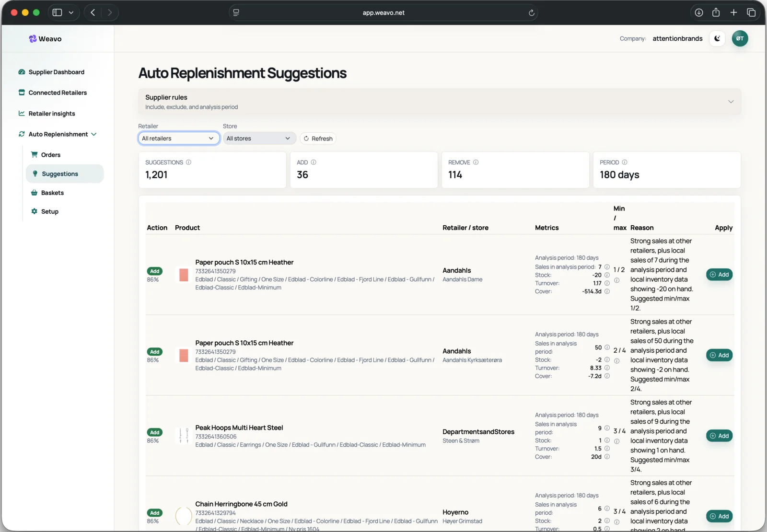Expand the Supplier rules panel
This screenshot has width=767, height=532.
click(x=440, y=102)
